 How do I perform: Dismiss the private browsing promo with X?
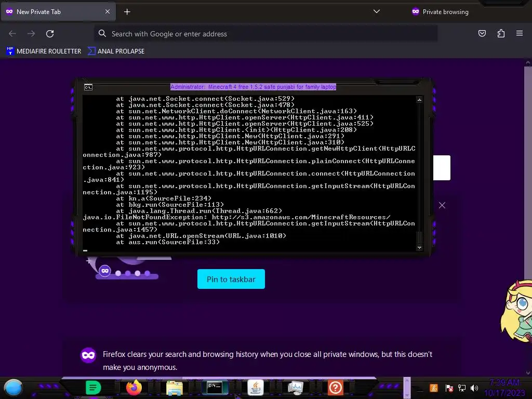442,205
